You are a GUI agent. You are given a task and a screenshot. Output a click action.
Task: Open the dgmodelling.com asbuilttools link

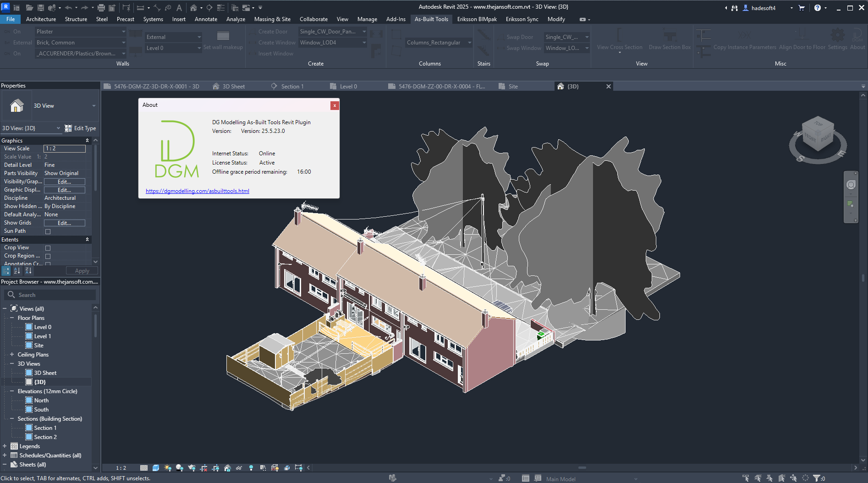coord(198,191)
